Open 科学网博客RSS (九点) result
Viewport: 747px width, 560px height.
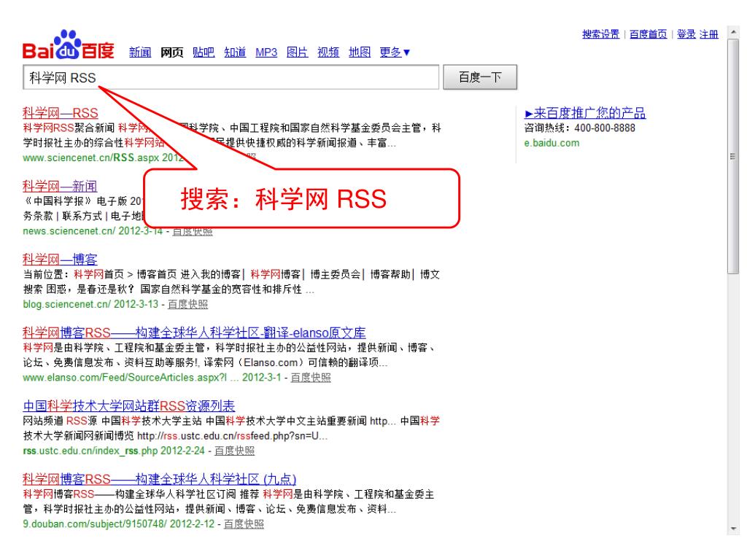(x=159, y=479)
